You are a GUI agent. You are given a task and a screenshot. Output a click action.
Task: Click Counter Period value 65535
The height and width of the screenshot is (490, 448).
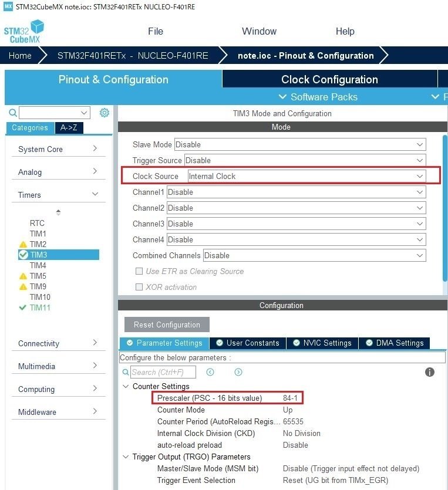[x=293, y=421]
